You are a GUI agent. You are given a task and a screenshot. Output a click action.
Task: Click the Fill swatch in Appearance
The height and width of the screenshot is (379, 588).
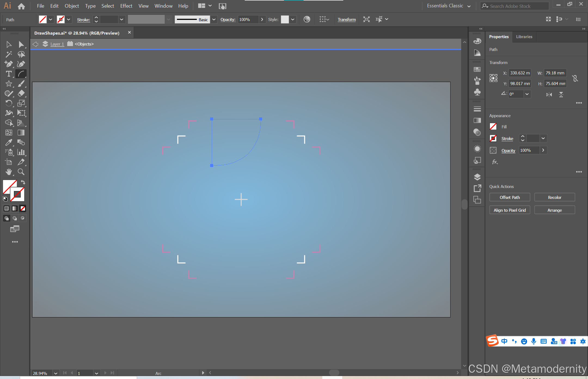pos(493,127)
